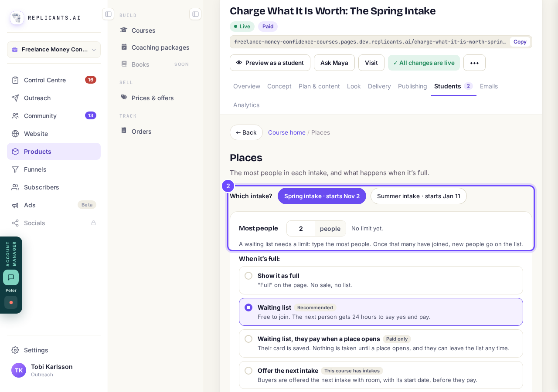558x392 pixels.
Task: Select the recommended "Waiting list" radio
Action: point(248,308)
